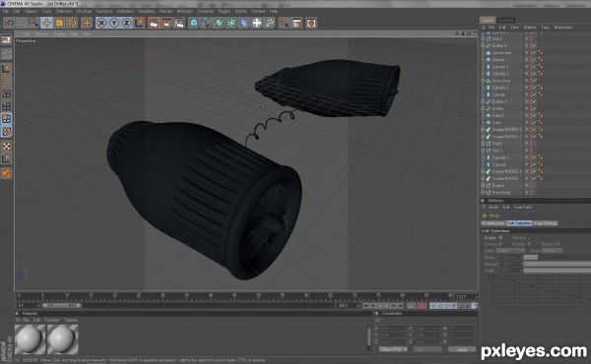Activate the Scale tool
The width and height of the screenshot is (591, 364).
click(x=59, y=23)
